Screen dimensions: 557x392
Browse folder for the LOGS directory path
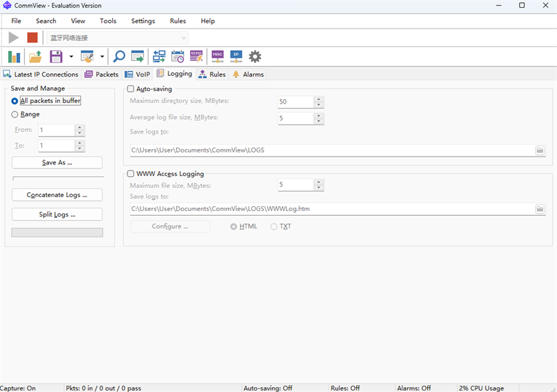click(540, 150)
